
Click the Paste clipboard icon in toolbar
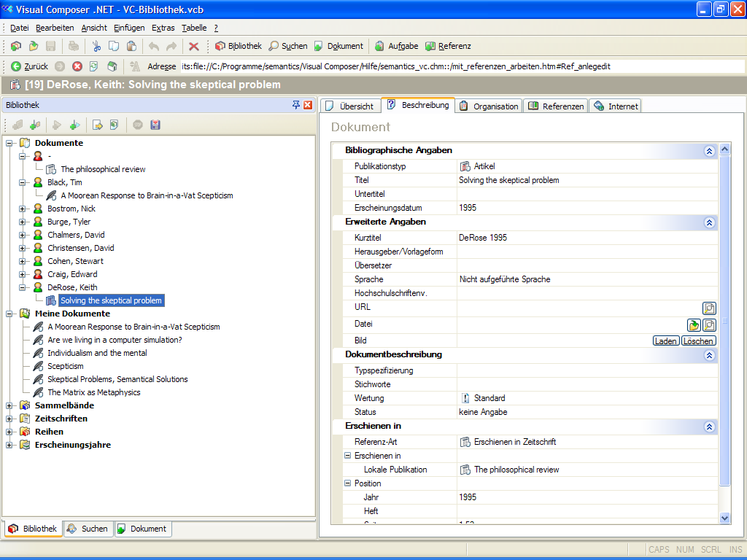131,46
